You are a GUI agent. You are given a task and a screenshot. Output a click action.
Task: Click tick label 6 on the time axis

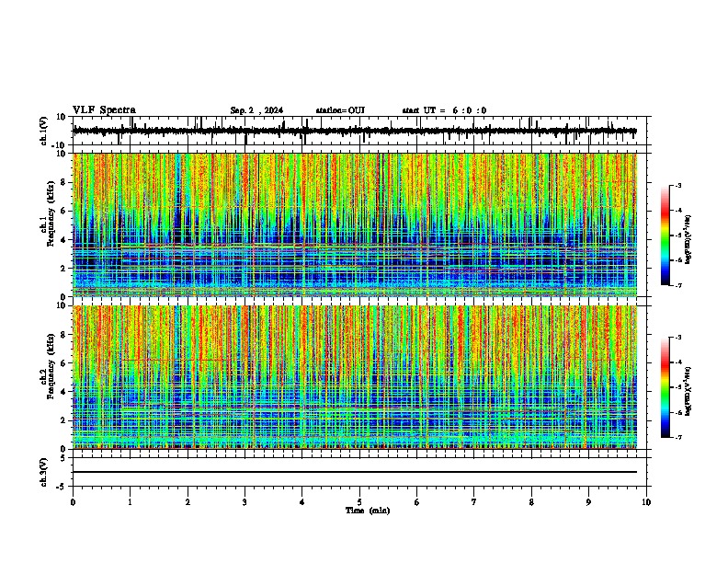[417, 502]
